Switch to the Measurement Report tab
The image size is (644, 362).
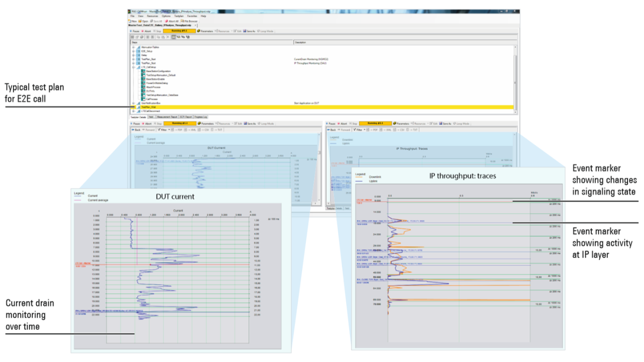[x=167, y=117]
